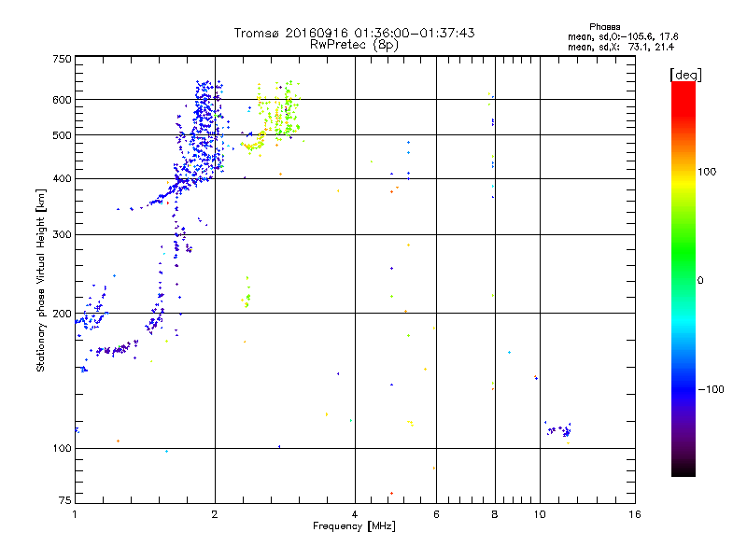Click the 1 tick label on frequency axis

point(75,514)
